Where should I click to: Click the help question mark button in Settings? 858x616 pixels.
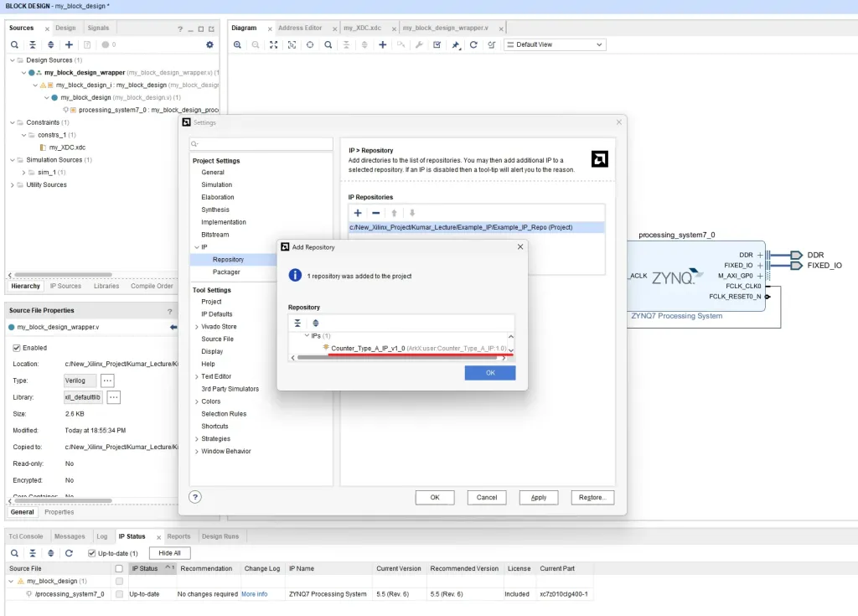pyautogui.click(x=195, y=497)
